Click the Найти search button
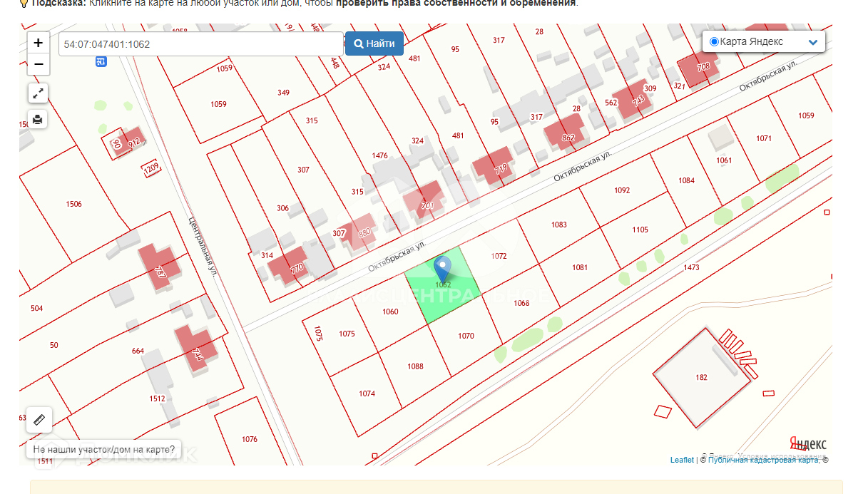 pos(374,43)
